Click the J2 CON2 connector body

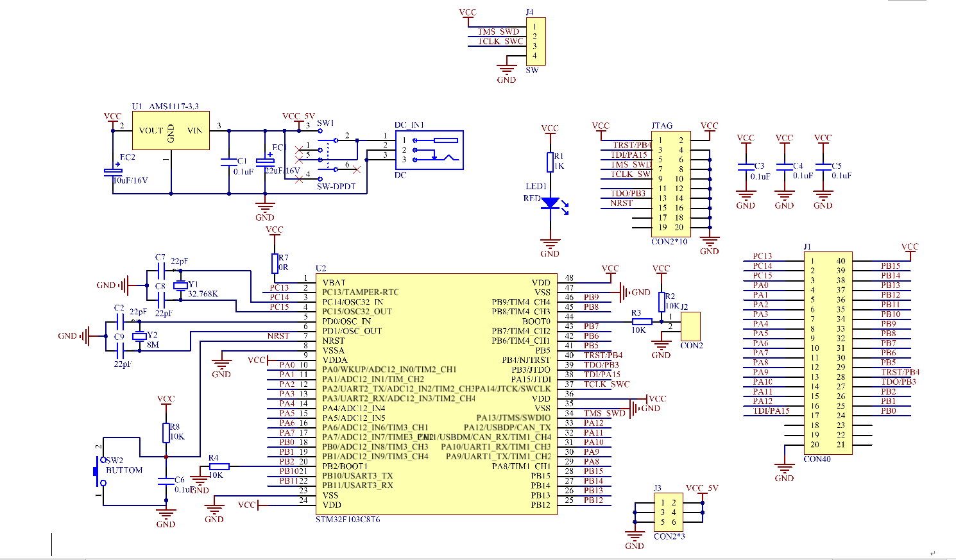click(x=690, y=327)
